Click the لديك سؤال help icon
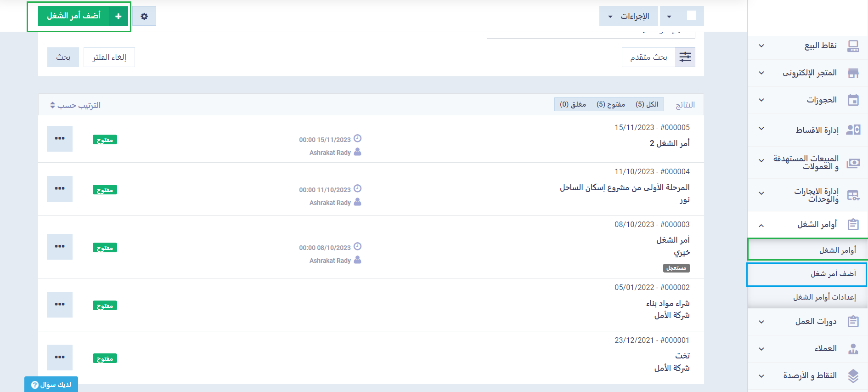This screenshot has width=868, height=392. coord(35,385)
